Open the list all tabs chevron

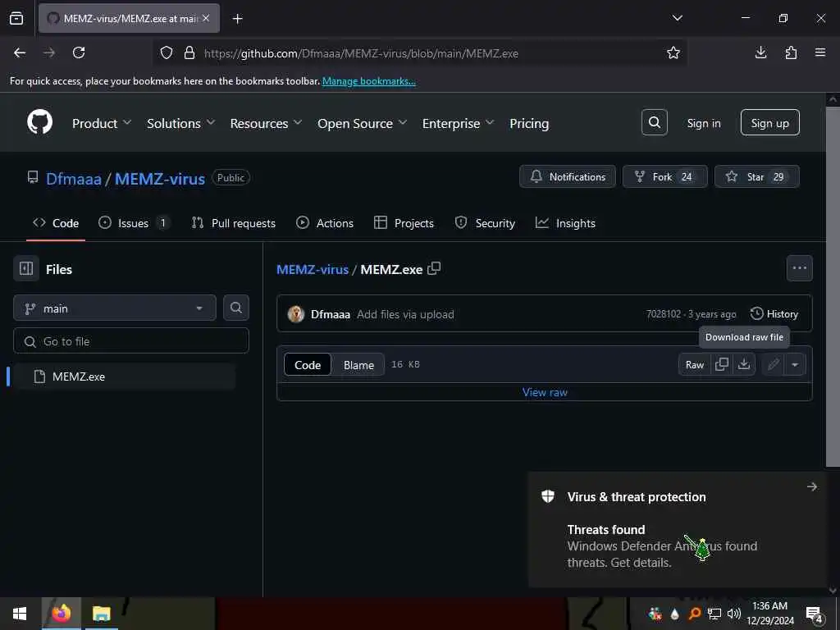tap(677, 18)
